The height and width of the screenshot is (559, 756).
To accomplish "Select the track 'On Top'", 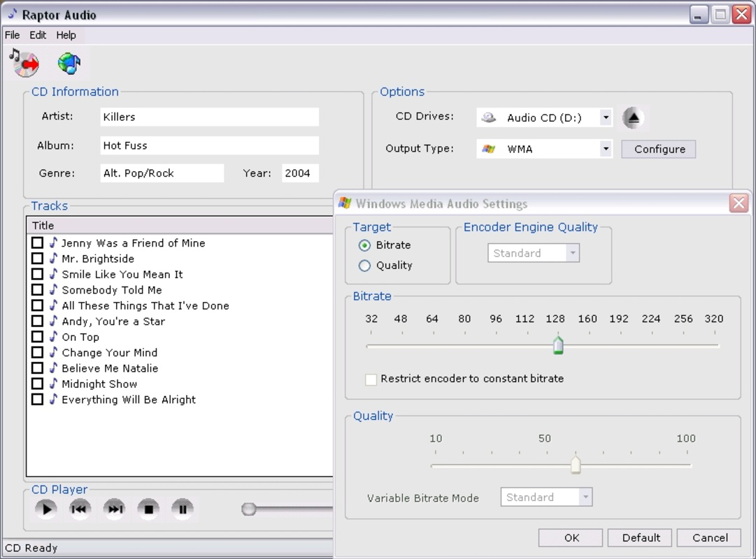I will pyautogui.click(x=80, y=337).
